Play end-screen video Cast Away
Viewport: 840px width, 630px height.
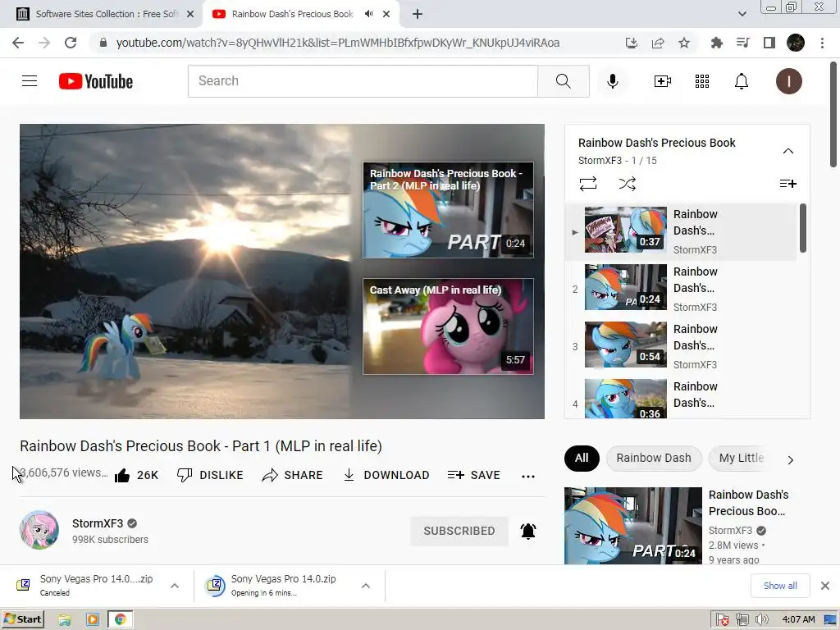point(448,326)
